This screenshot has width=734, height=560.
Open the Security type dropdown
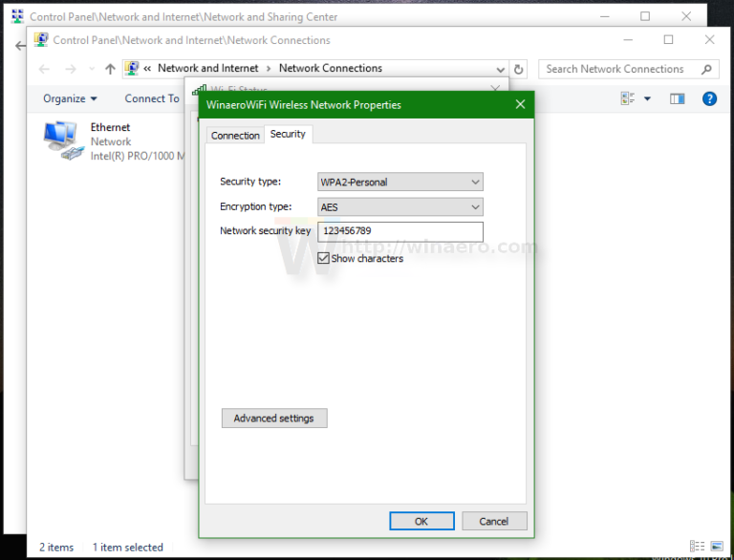[399, 182]
